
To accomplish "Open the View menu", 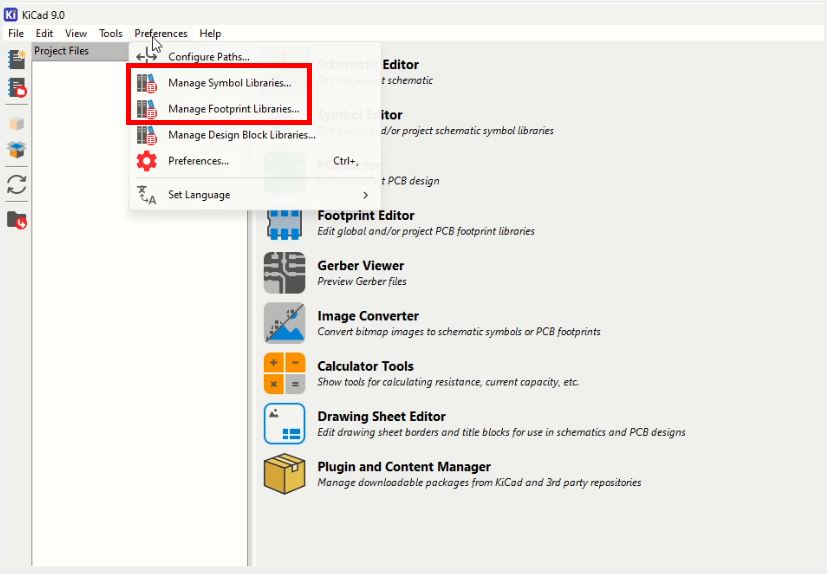I will (76, 33).
